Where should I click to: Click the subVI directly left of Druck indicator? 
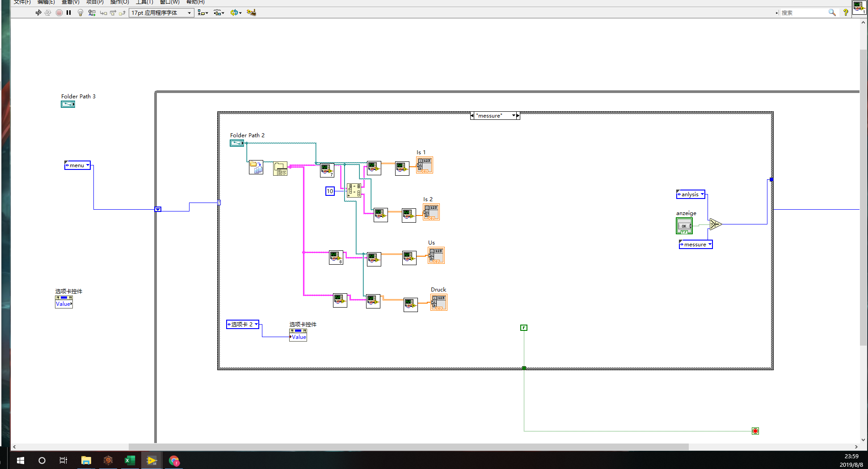pos(411,305)
